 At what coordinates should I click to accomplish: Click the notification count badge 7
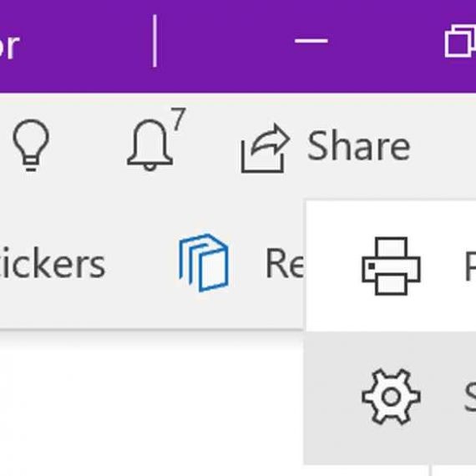179,119
